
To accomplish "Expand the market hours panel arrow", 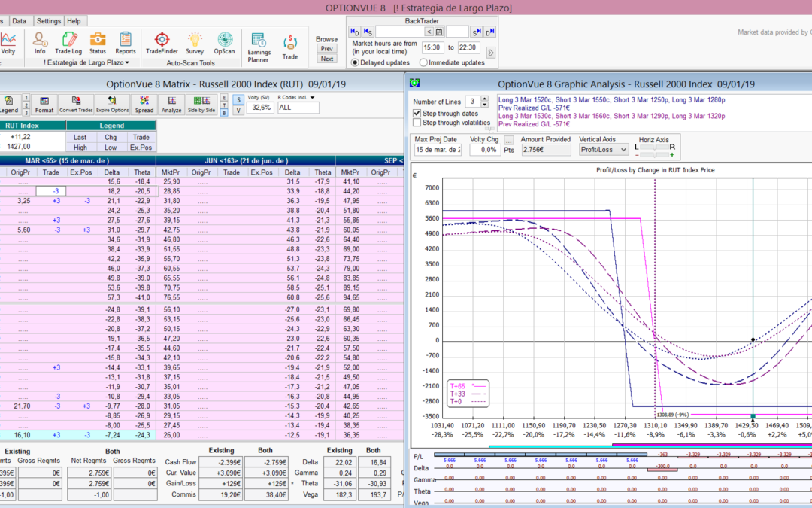I will 490,53.
